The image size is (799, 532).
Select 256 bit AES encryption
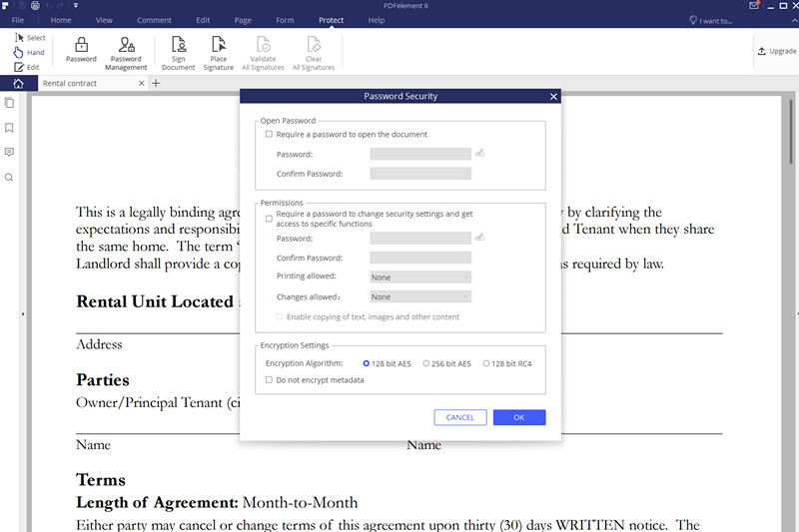426,363
